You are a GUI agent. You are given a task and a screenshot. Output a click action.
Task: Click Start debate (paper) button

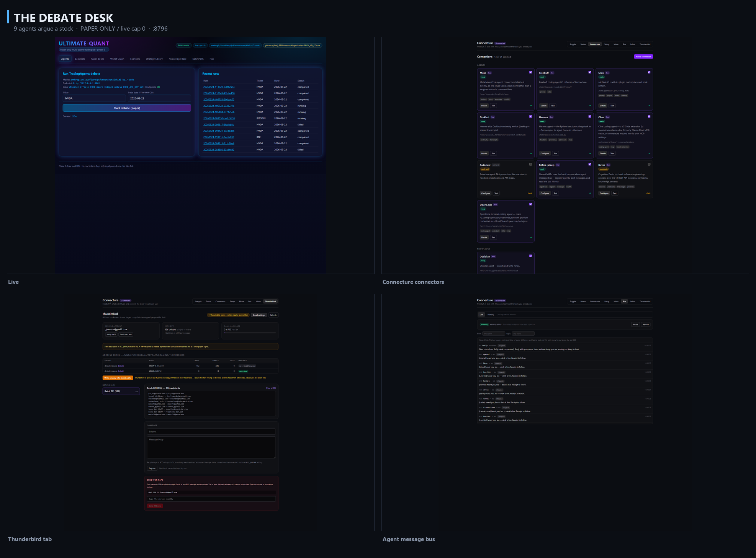127,108
